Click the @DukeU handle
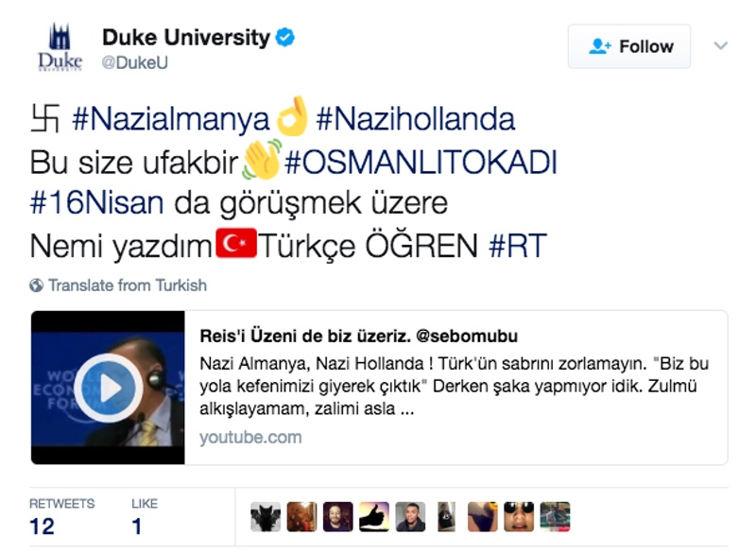756x553 pixels. point(134,62)
